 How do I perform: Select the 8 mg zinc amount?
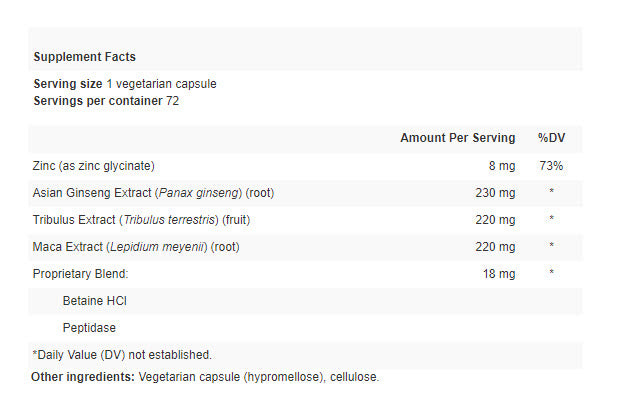(501, 165)
